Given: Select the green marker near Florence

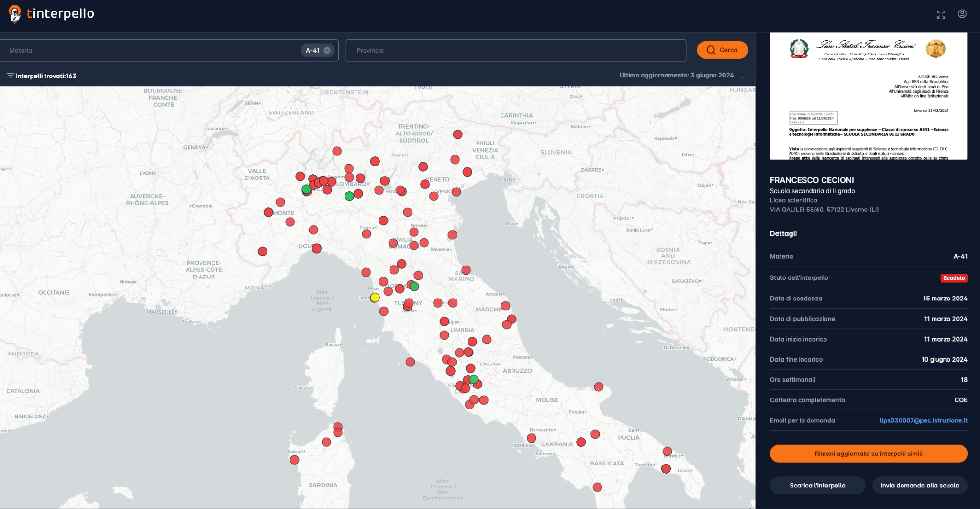Looking at the screenshot, I should pyautogui.click(x=414, y=286).
